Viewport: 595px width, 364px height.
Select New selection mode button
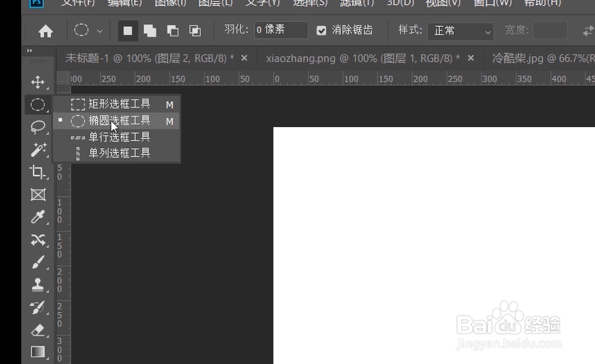click(x=128, y=31)
